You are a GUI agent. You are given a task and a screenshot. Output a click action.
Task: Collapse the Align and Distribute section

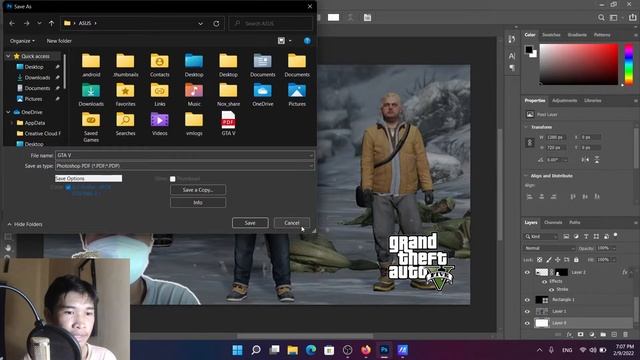(526, 176)
